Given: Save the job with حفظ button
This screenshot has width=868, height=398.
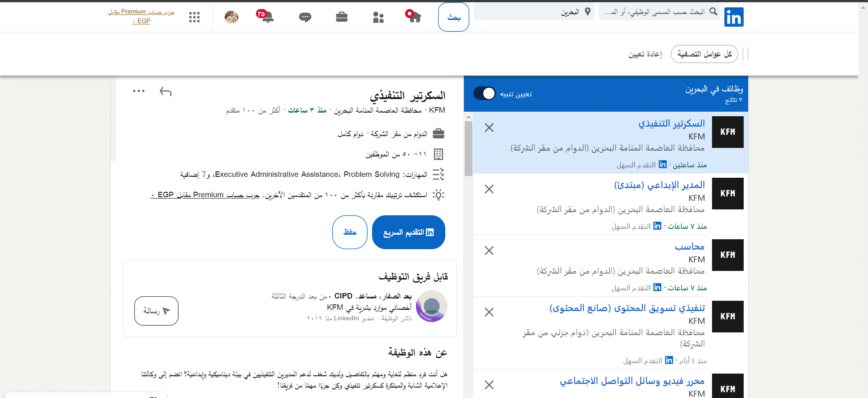Looking at the screenshot, I should pos(350,232).
